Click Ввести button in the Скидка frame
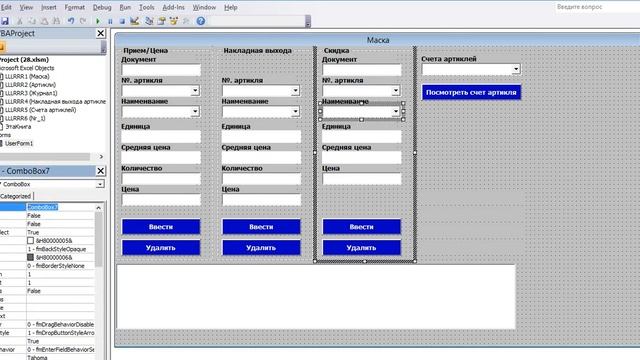 point(362,227)
